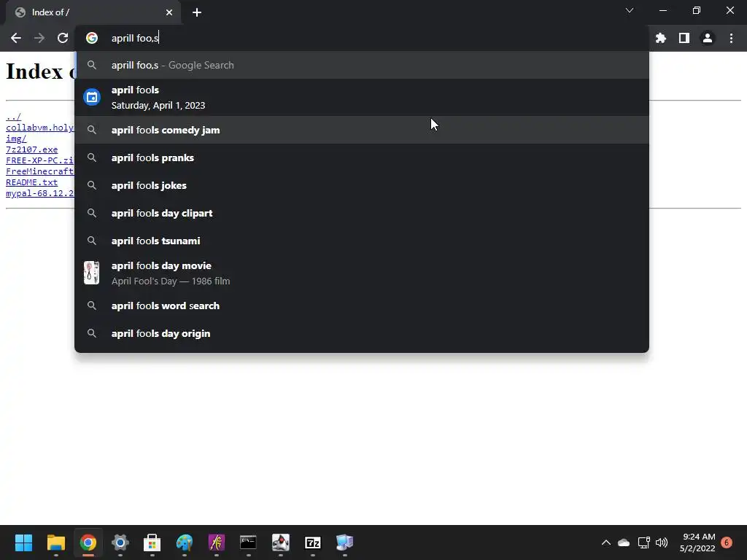Open the 'README.txt' link
This screenshot has width=747, height=560.
pyautogui.click(x=31, y=182)
